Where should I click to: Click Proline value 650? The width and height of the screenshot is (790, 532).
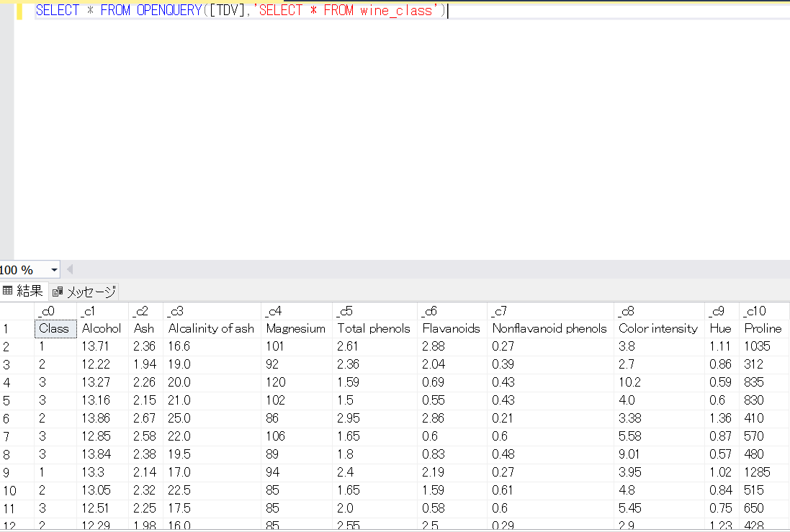(764, 508)
